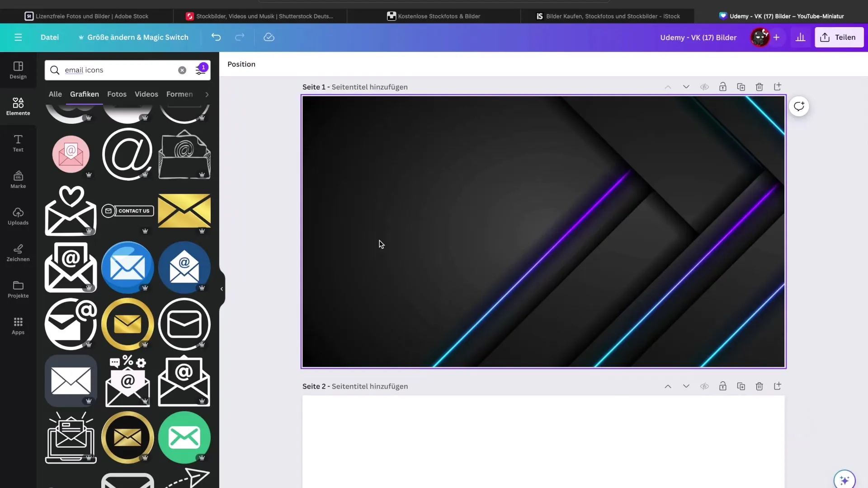Switch to the Fotos tab
Viewport: 868px width, 488px height.
coord(117,94)
